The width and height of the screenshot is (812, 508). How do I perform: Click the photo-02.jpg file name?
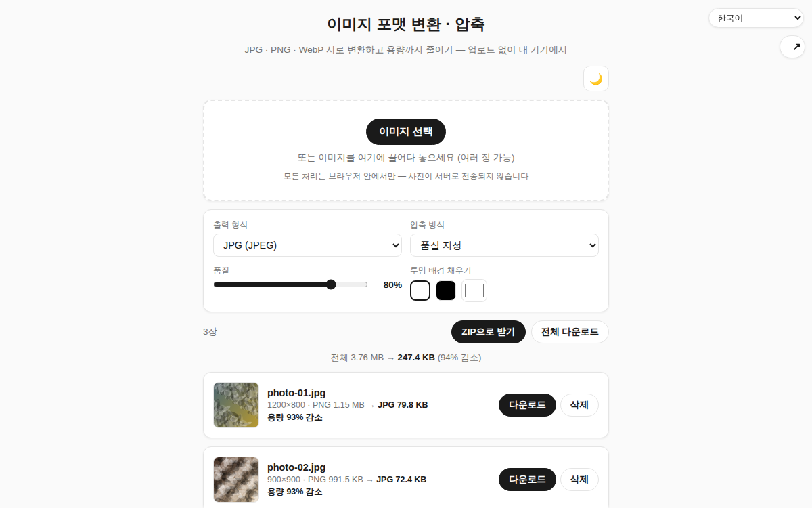click(x=296, y=467)
